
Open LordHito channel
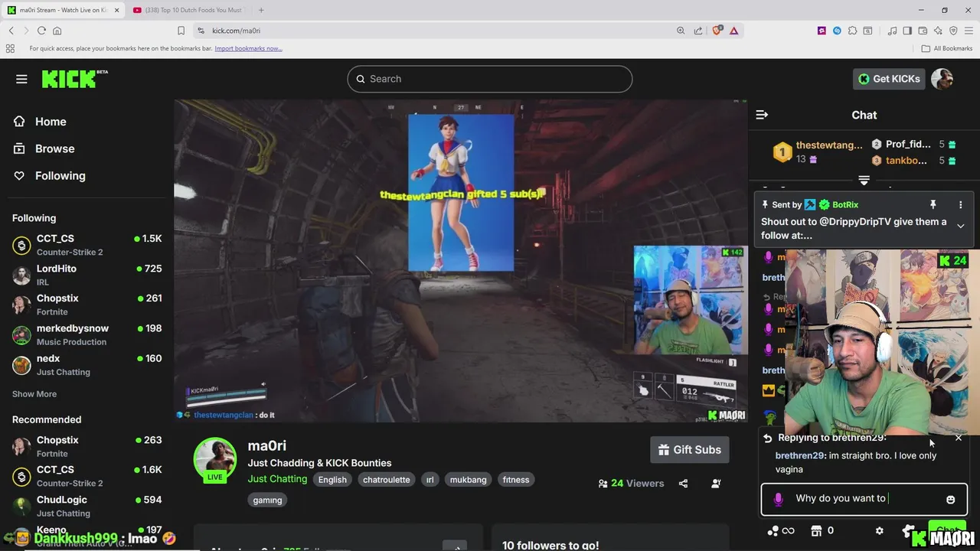(x=87, y=275)
